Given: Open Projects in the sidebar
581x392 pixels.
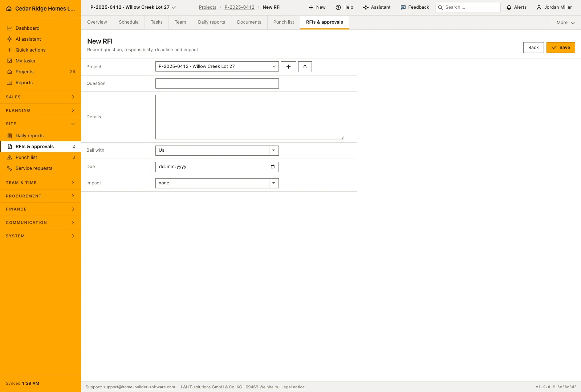Looking at the screenshot, I should pos(40,72).
